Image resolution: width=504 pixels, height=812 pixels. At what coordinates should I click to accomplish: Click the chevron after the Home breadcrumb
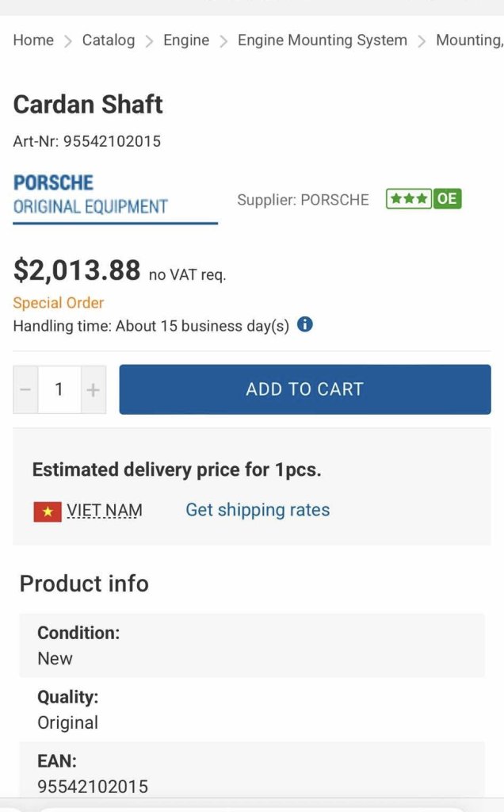coord(68,41)
